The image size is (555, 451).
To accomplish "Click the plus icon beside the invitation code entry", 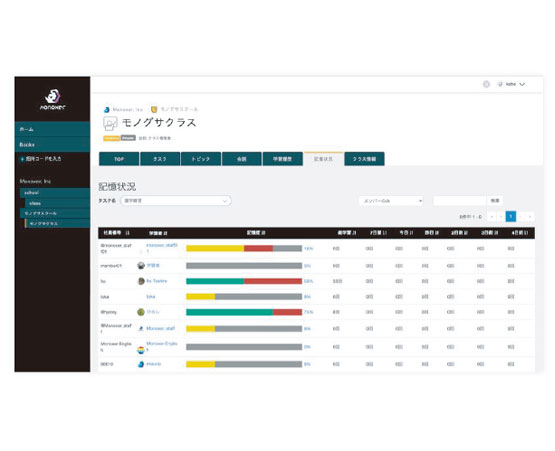I will [x=22, y=159].
